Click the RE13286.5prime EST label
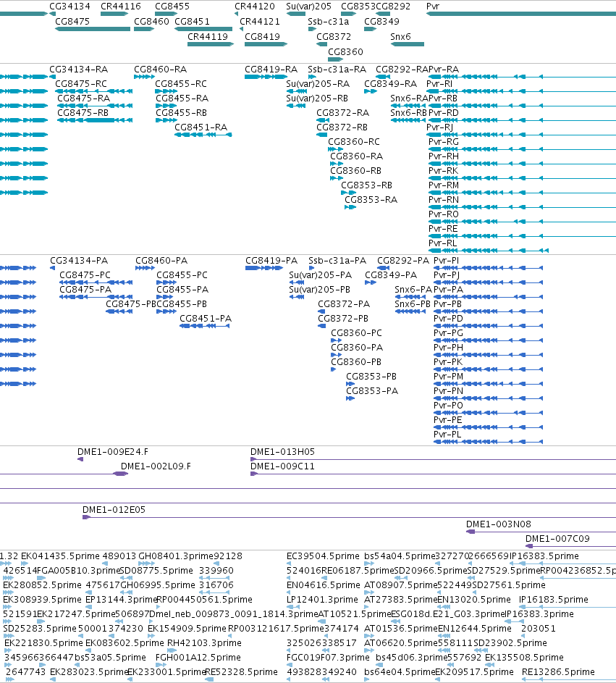Image resolution: width=616 pixels, height=683 pixels. (558, 671)
